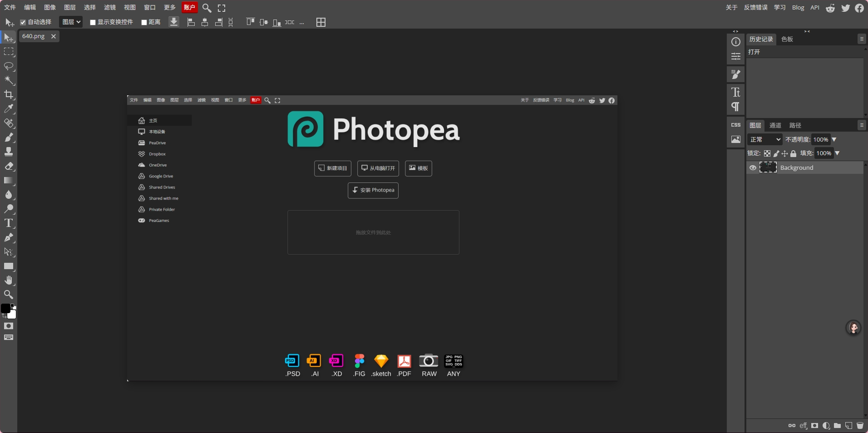Click the foreground black color swatch
The height and width of the screenshot is (433, 868).
pos(5,308)
